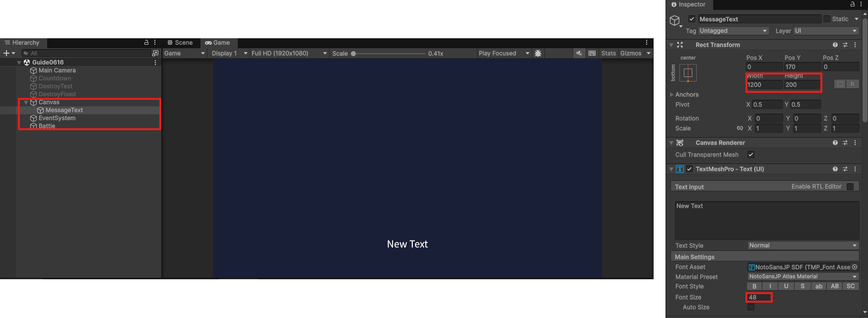Image resolution: width=868 pixels, height=318 pixels.
Task: Enable the RTL Editor checkbox
Action: pos(850,187)
